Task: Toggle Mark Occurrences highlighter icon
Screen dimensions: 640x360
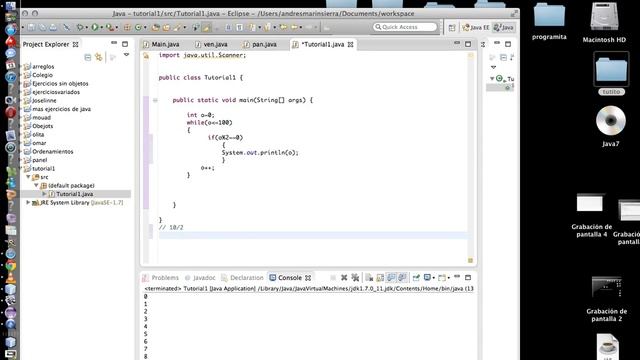Action: click(x=207, y=27)
